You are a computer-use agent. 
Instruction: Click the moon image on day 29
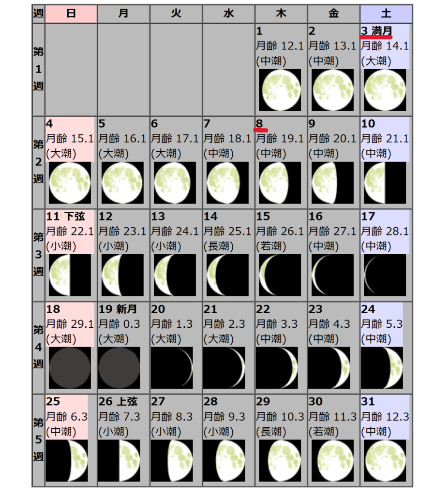pos(280,461)
